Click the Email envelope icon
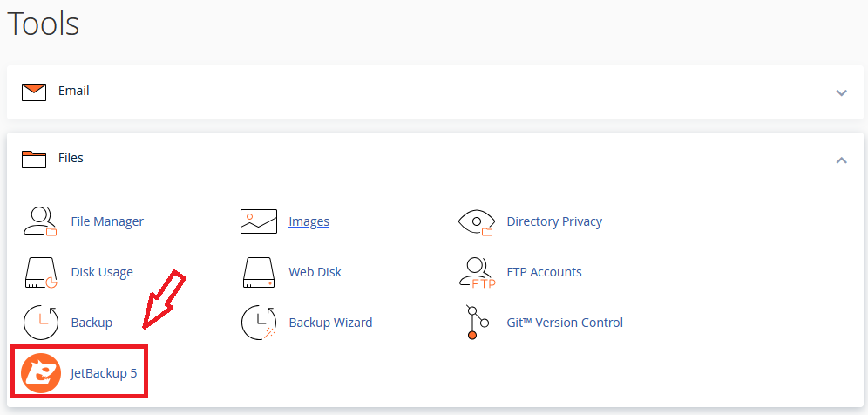The height and width of the screenshot is (415, 868). (34, 92)
